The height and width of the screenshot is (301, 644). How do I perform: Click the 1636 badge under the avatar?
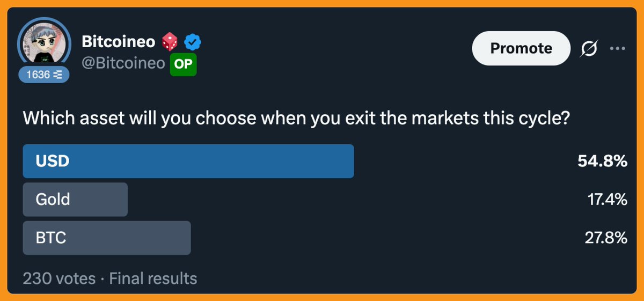click(44, 75)
